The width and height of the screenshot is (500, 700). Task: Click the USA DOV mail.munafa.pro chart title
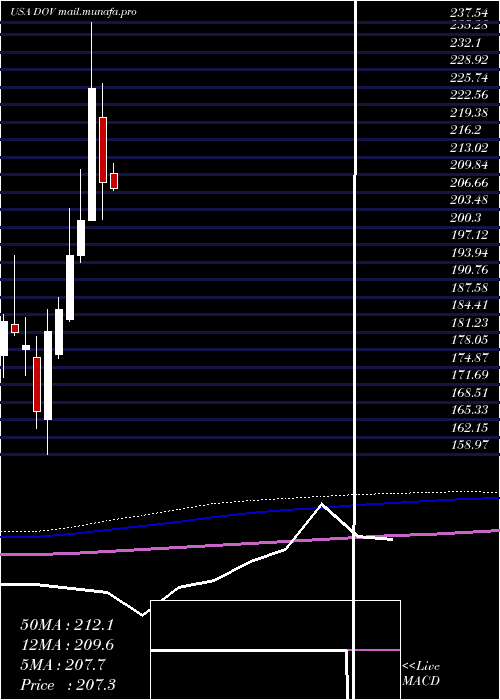(73, 12)
